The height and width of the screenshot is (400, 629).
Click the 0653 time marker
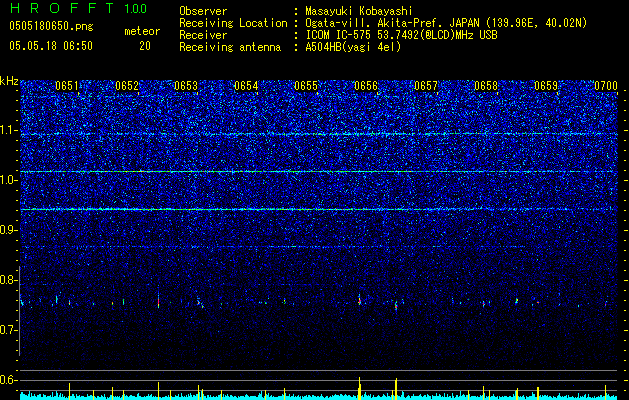point(186,86)
